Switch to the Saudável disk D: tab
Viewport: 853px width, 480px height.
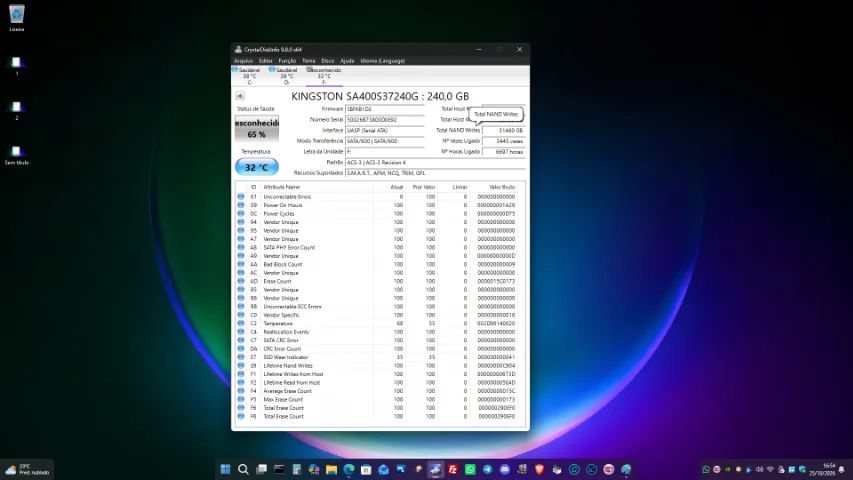[x=287, y=76]
